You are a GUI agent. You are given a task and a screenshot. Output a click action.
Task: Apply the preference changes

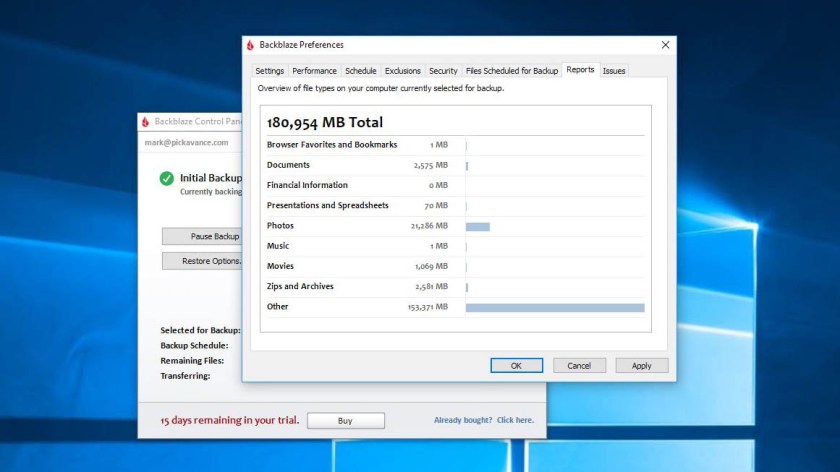click(x=641, y=365)
